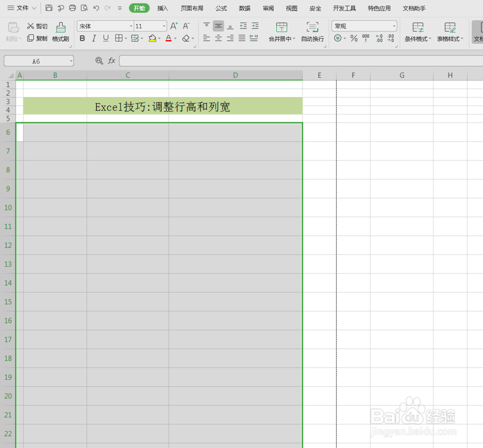Screen dimensions: 483x448
Task: Activate the 格式刷 Format Painter
Action: pyautogui.click(x=60, y=32)
